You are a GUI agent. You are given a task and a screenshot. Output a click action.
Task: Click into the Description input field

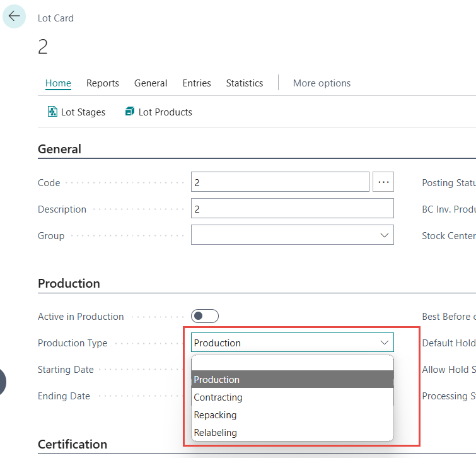pyautogui.click(x=292, y=209)
